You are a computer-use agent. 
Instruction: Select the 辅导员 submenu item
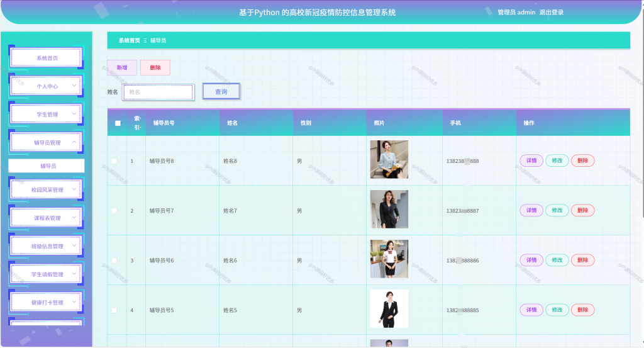point(47,166)
